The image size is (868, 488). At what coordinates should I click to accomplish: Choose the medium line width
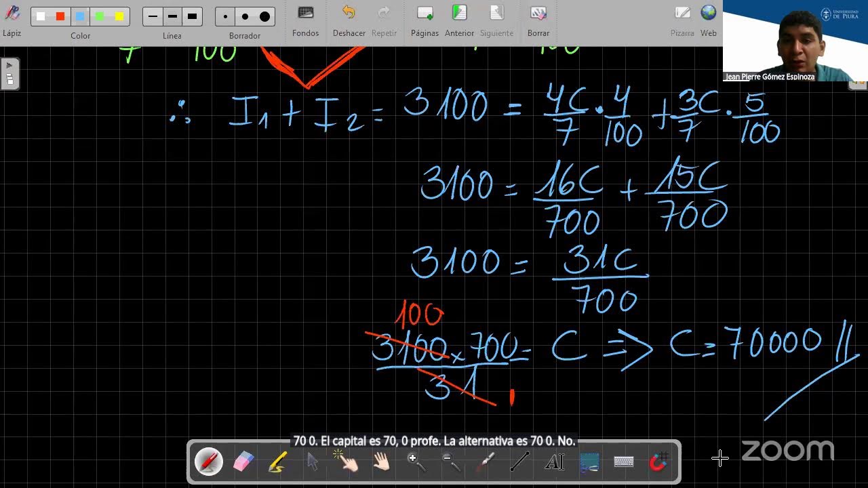tap(172, 16)
